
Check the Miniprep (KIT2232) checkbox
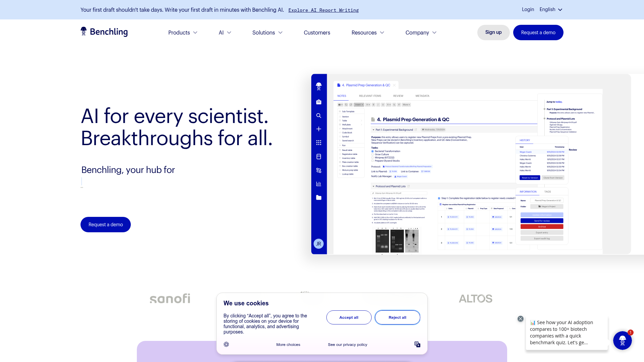tap(372, 158)
